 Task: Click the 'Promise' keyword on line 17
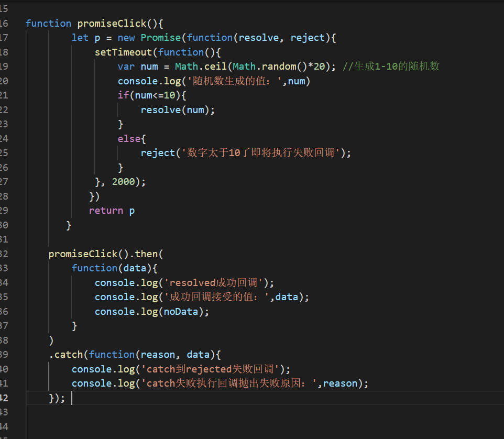click(161, 38)
